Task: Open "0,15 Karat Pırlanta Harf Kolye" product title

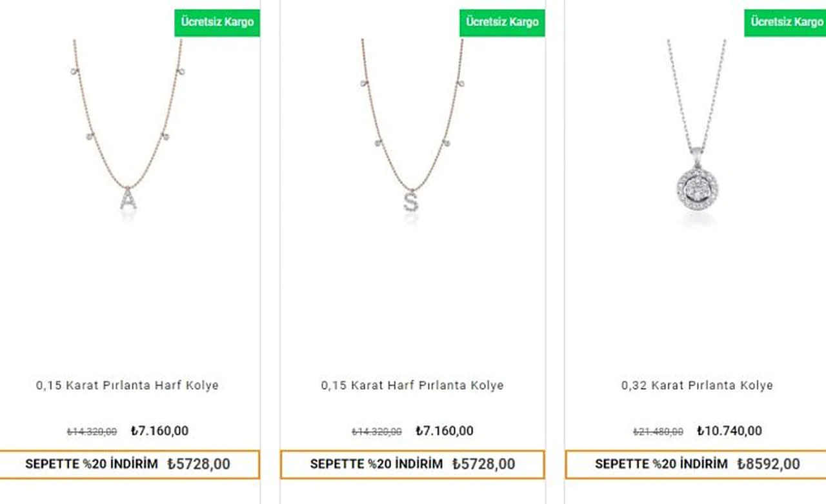Action: coord(127,385)
